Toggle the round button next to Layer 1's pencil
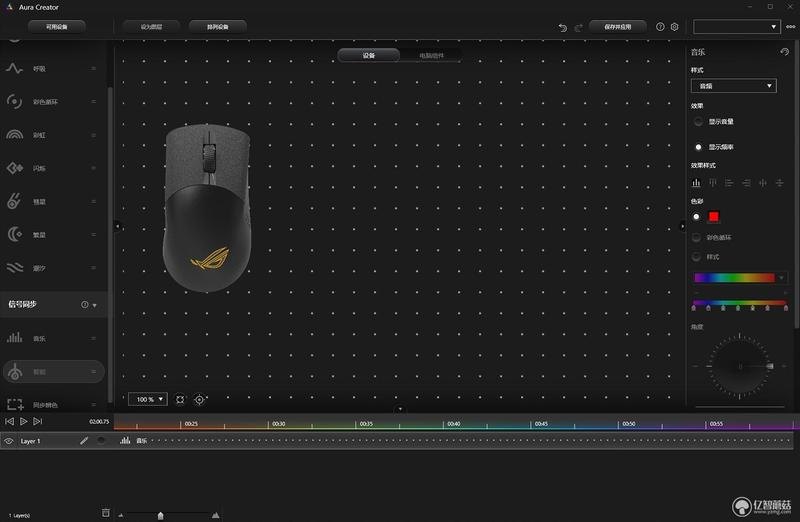This screenshot has width=800, height=522. pyautogui.click(x=101, y=440)
